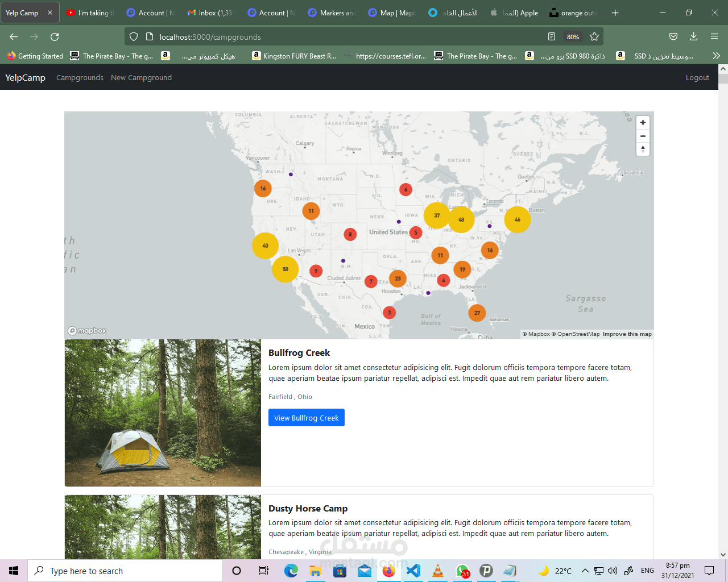Image resolution: width=728 pixels, height=582 pixels.
Task: Open the Firefox application menu
Action: coord(714,37)
